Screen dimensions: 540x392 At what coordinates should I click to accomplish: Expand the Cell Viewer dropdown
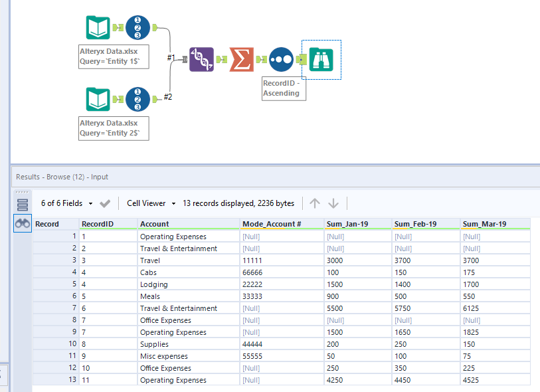tap(152, 203)
